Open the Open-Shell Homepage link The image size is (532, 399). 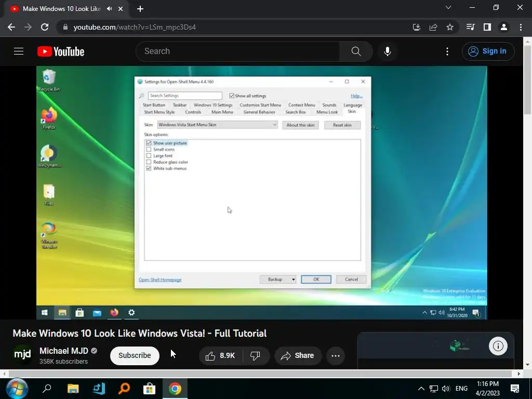tap(160, 280)
